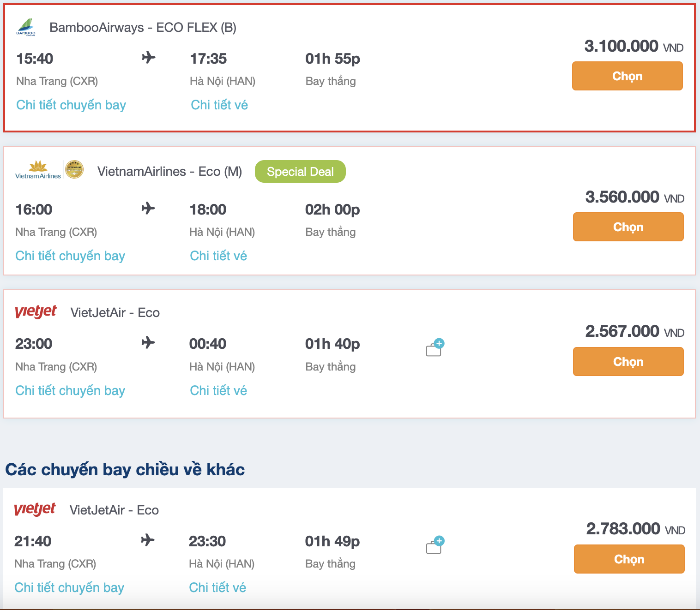The height and width of the screenshot is (610, 700).
Task: Click the green Special Deal badge
Action: click(x=300, y=171)
